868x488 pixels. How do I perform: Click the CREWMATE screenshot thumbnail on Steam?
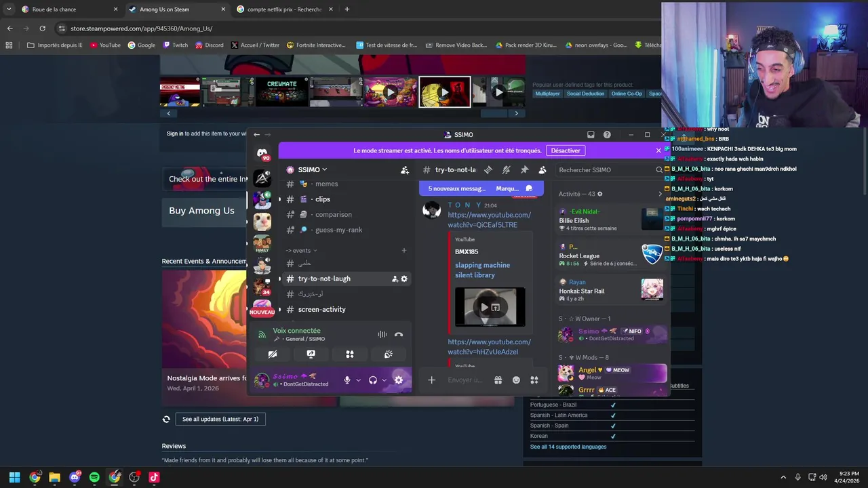pos(281,92)
